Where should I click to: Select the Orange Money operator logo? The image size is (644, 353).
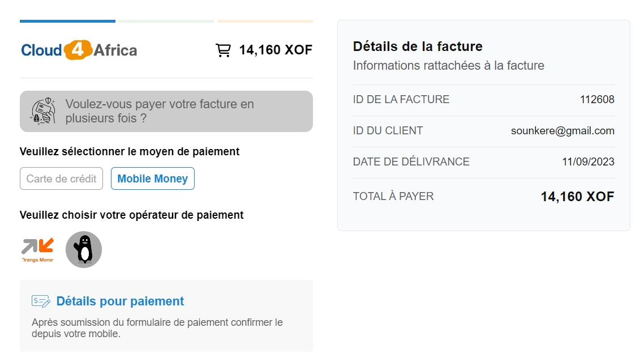coord(37,249)
